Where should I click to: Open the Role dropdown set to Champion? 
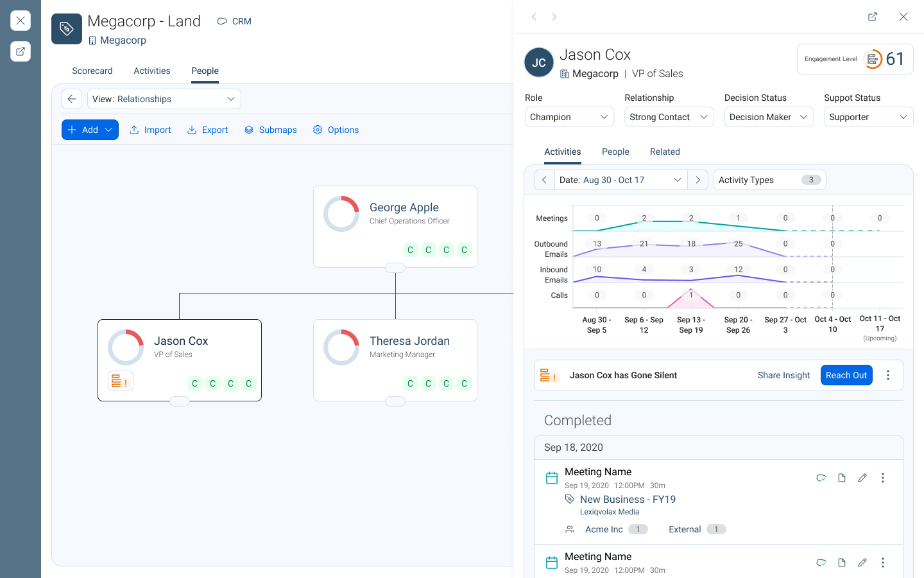pos(569,117)
